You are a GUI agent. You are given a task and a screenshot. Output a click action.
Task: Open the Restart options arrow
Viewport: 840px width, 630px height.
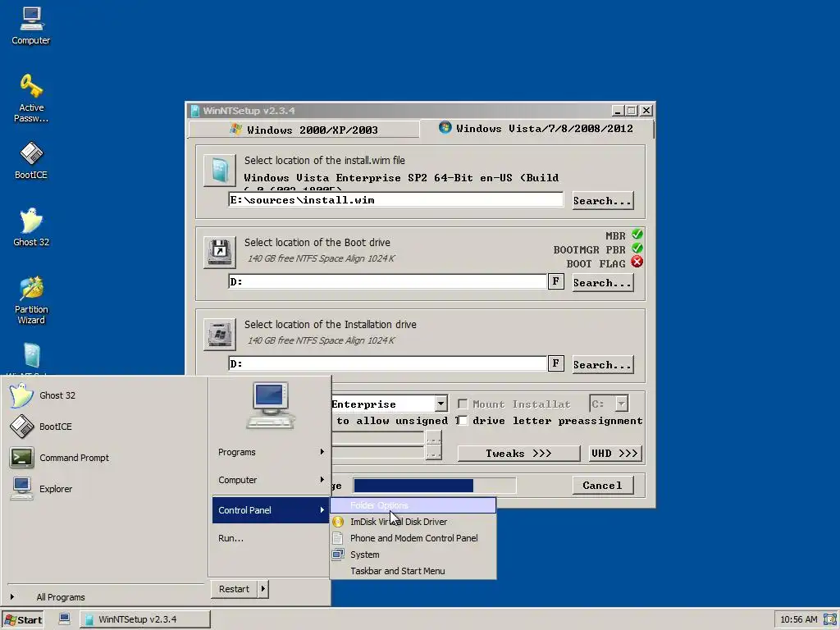[263, 589]
